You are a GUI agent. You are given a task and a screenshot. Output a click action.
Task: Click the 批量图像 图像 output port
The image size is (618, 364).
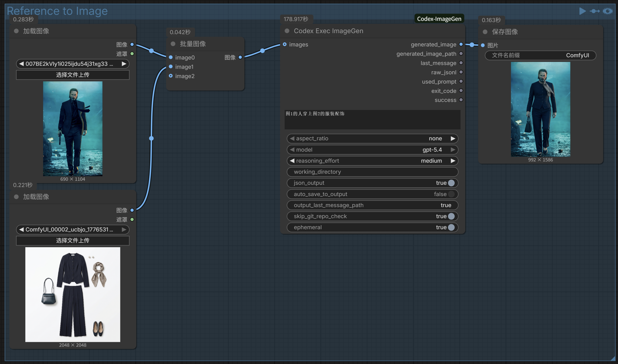click(240, 57)
